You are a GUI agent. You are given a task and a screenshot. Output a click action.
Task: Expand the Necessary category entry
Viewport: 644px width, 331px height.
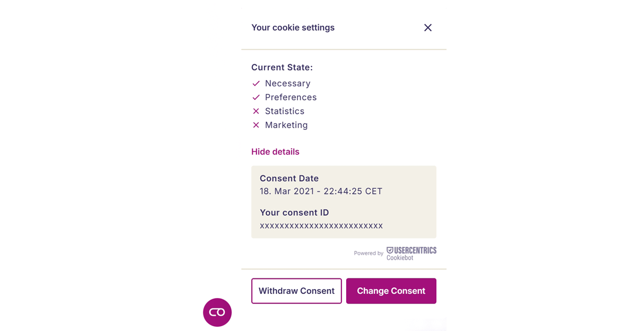pyautogui.click(x=288, y=83)
